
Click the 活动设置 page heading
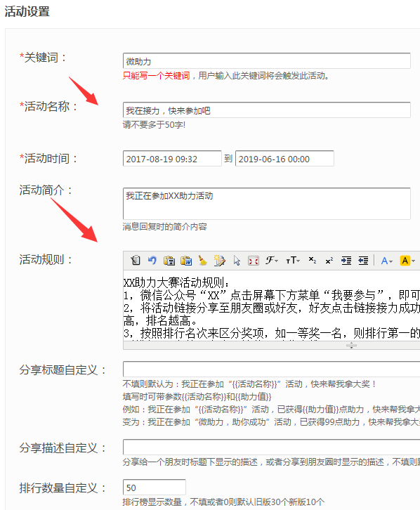click(27, 11)
